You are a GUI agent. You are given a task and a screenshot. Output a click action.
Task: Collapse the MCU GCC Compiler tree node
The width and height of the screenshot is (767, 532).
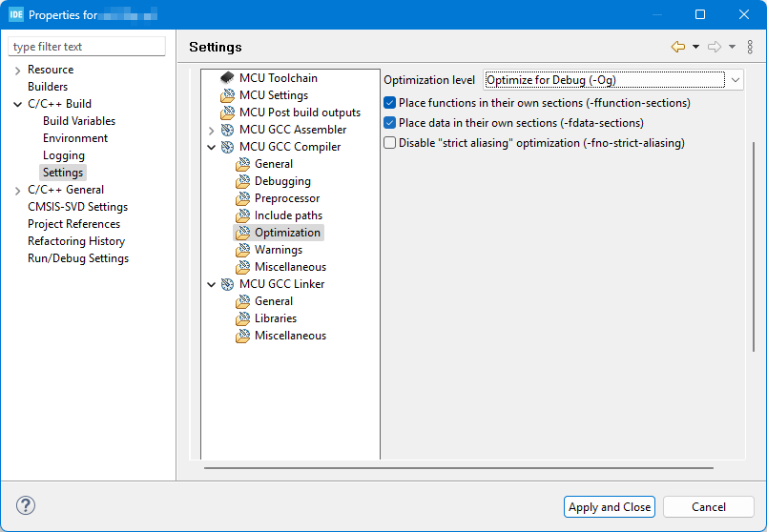tap(212, 148)
